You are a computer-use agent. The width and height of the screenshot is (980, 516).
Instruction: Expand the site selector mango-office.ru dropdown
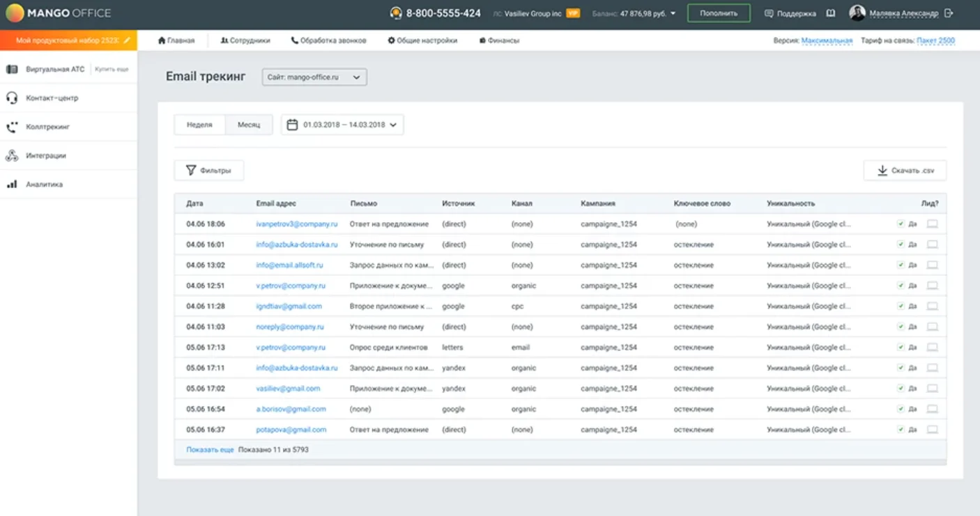point(314,77)
